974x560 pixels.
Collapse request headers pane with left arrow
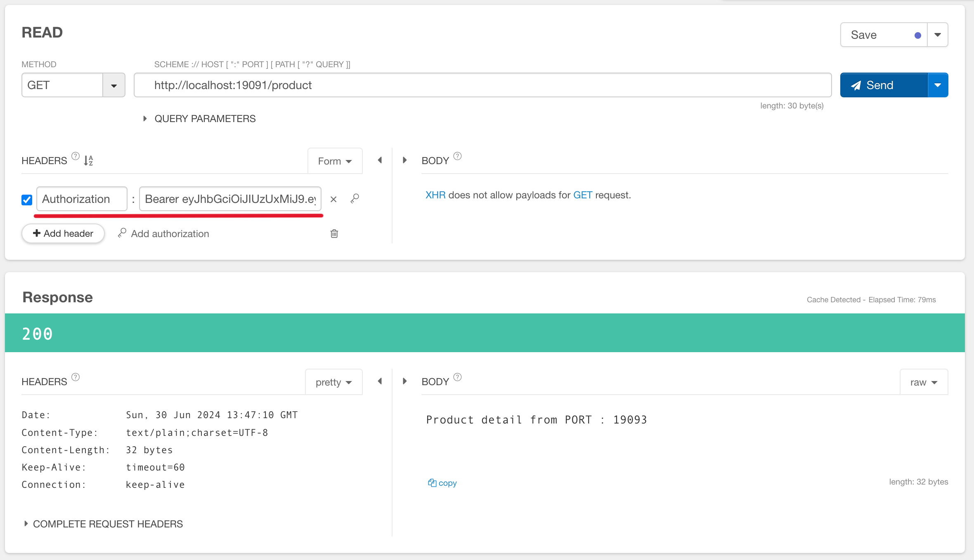380,160
